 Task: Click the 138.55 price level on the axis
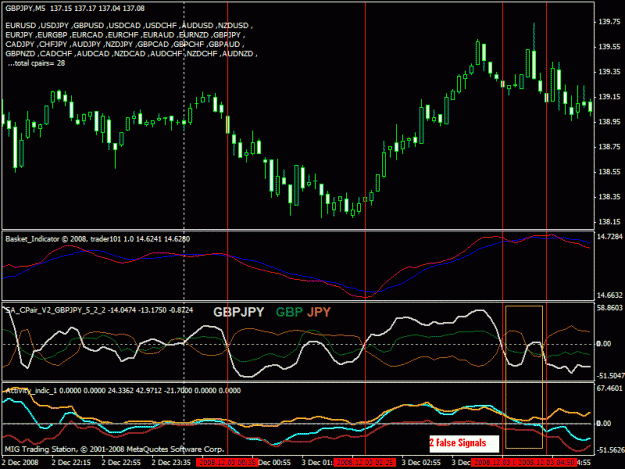pyautogui.click(x=609, y=172)
